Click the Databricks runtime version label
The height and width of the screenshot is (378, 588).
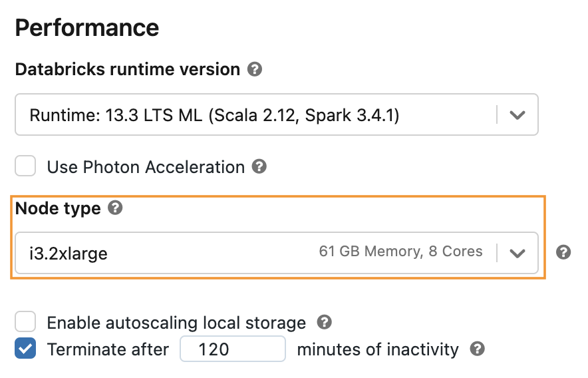(x=128, y=69)
